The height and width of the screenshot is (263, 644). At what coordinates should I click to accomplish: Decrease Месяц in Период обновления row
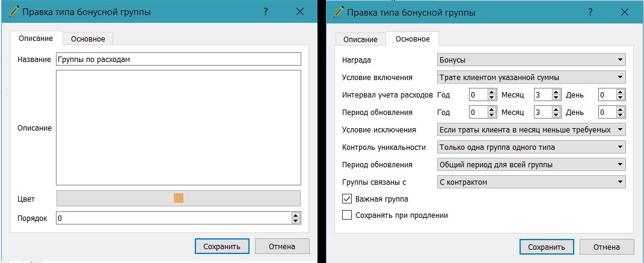click(556, 115)
